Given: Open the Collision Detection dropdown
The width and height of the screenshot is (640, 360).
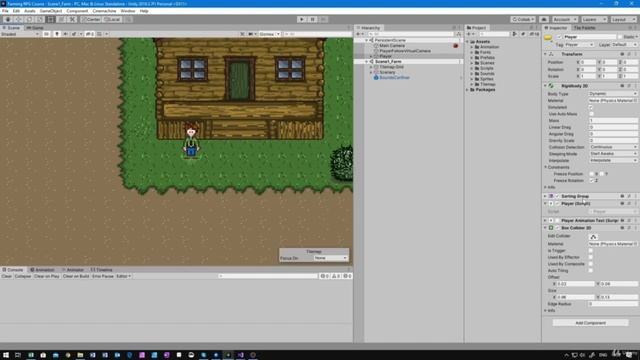Looking at the screenshot, I should [x=613, y=147].
